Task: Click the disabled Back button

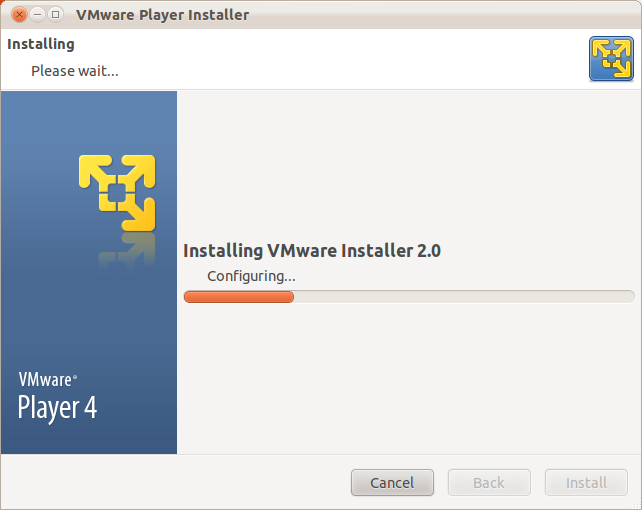Action: (489, 482)
